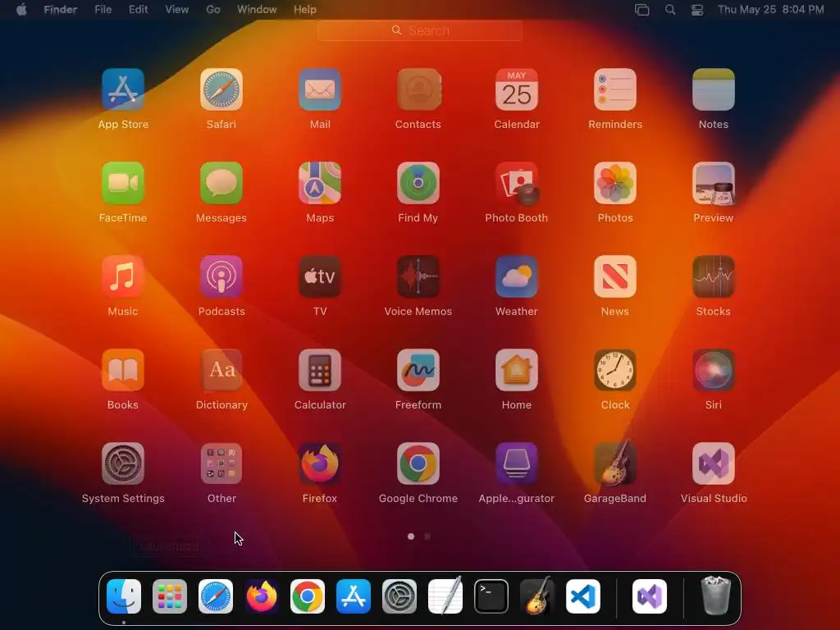Screen dimensions: 840x630
Task: Open Safari from the Dock
Action: (216, 596)
